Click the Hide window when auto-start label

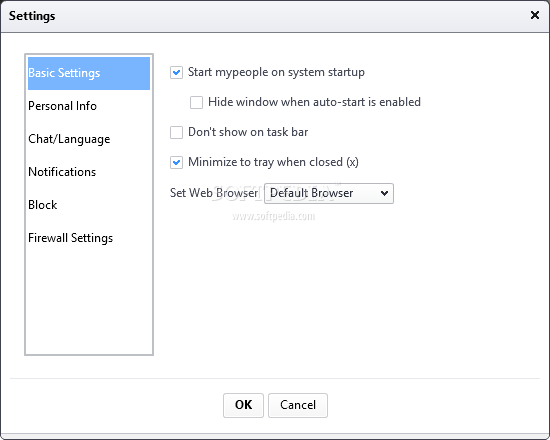[x=314, y=102]
